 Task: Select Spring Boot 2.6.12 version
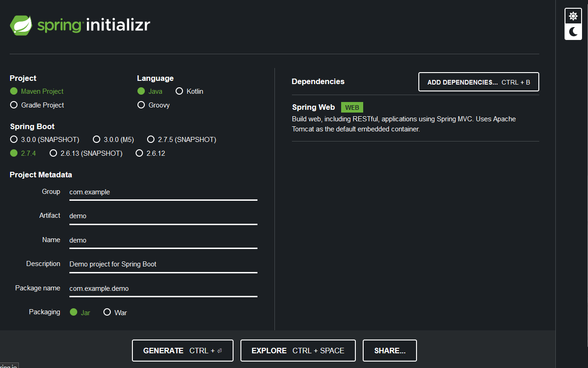point(150,153)
